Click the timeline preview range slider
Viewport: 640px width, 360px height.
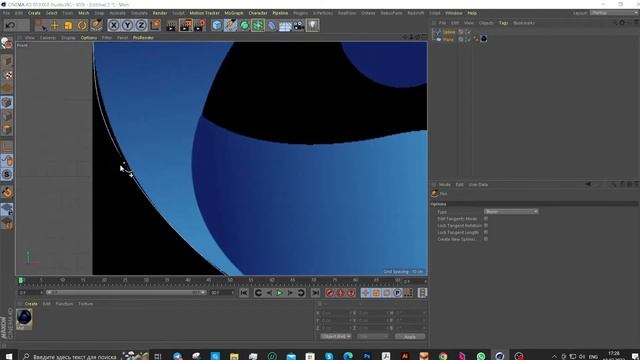click(126, 293)
